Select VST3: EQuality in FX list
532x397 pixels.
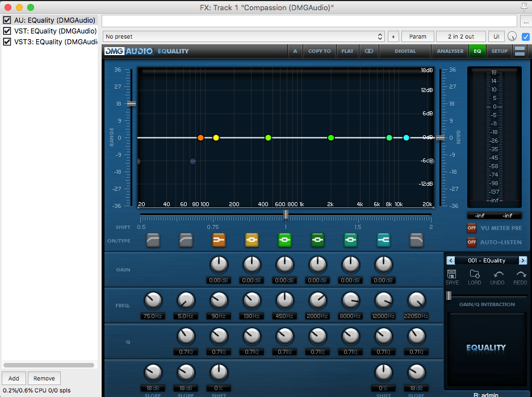(56, 41)
